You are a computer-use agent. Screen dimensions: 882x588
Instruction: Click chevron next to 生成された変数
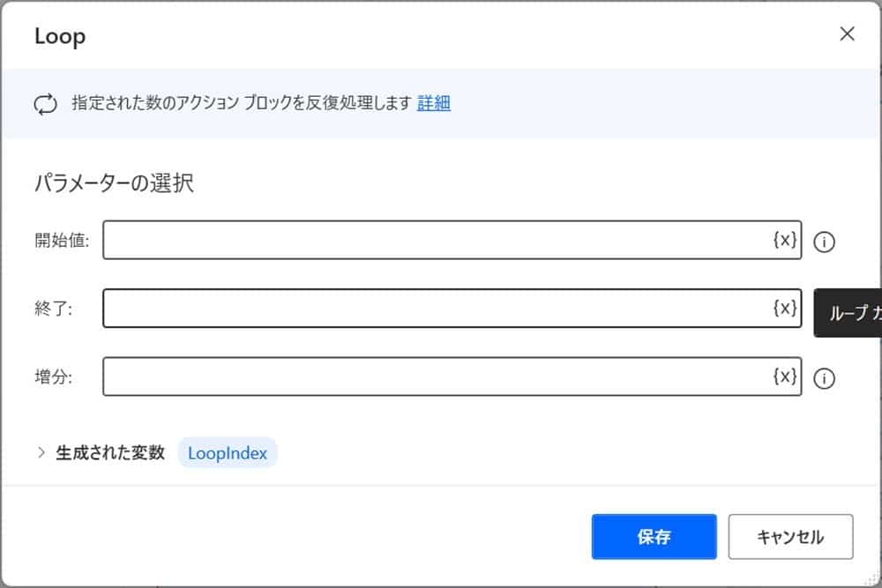tap(41, 452)
